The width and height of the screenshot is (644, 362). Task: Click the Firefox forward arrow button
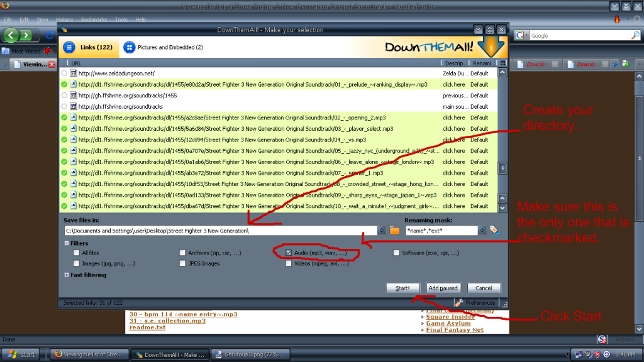(26, 35)
